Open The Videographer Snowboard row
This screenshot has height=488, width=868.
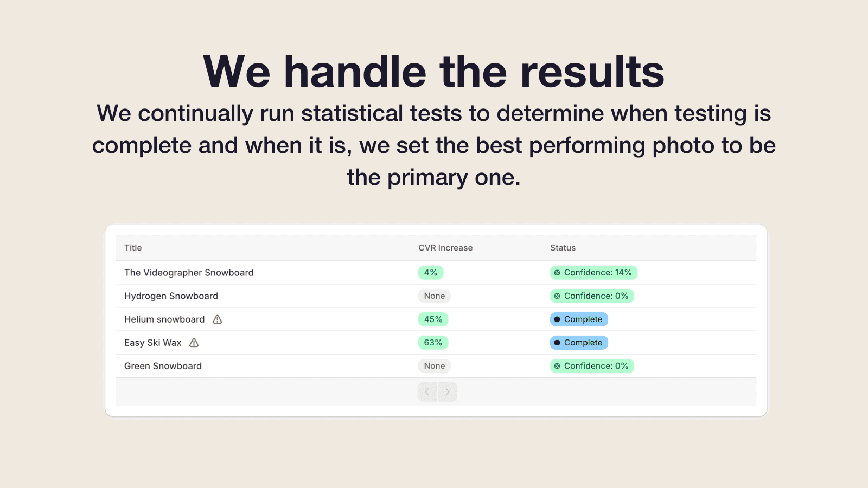(x=189, y=273)
